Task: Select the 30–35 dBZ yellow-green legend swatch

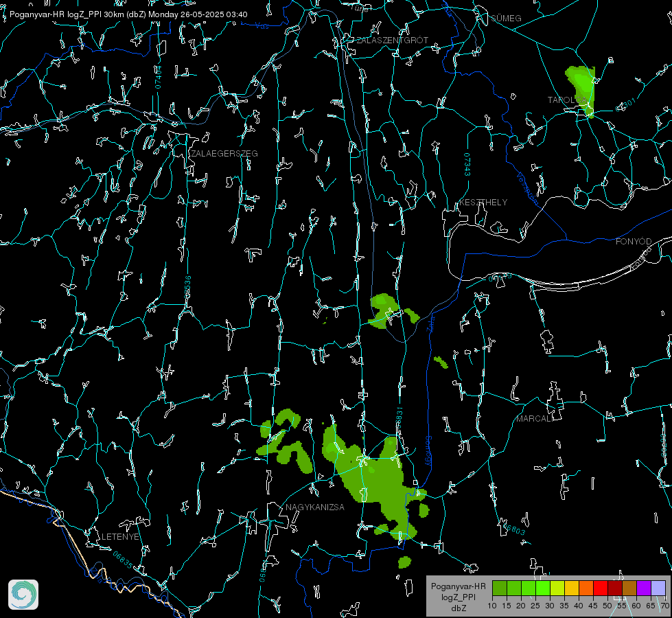Action: point(557,588)
